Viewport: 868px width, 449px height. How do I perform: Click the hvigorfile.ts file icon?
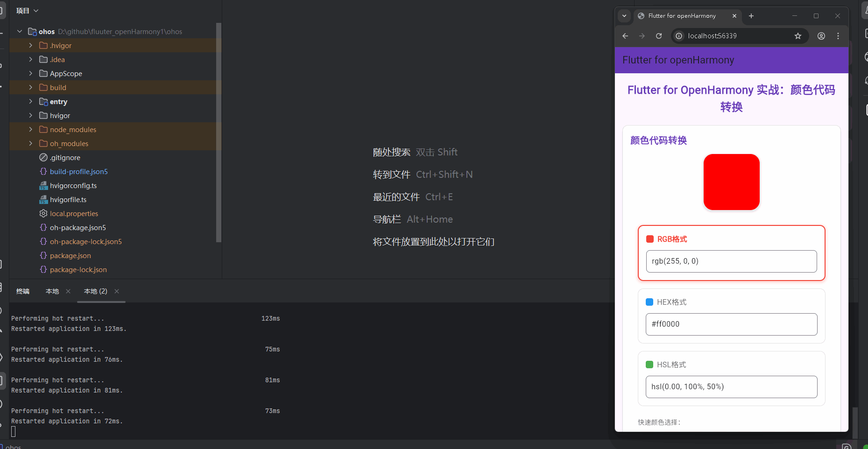tap(43, 199)
